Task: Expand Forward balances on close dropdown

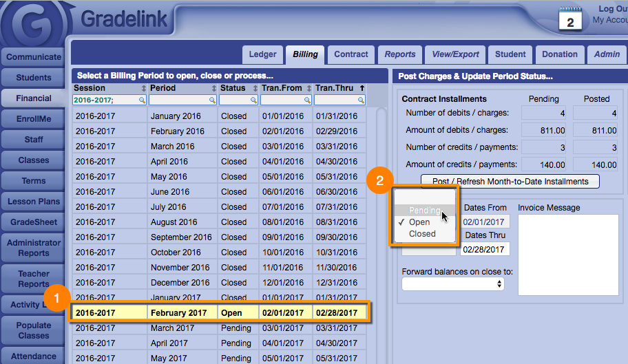Action: pyautogui.click(x=453, y=283)
